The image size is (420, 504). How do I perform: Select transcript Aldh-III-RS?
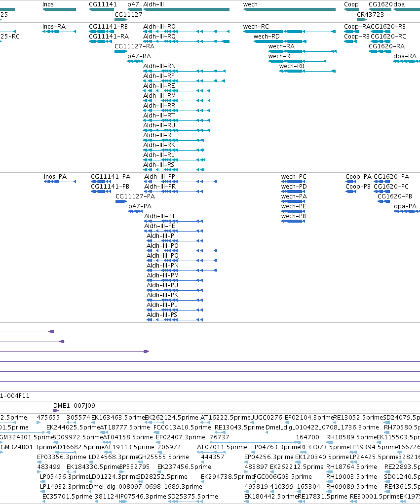174,170
